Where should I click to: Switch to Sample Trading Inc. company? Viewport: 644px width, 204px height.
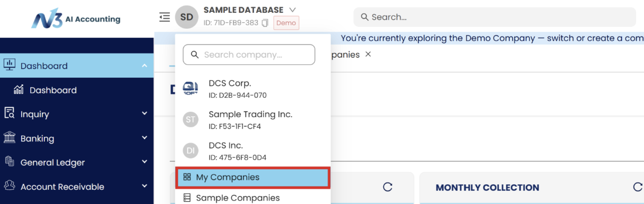[x=250, y=119]
